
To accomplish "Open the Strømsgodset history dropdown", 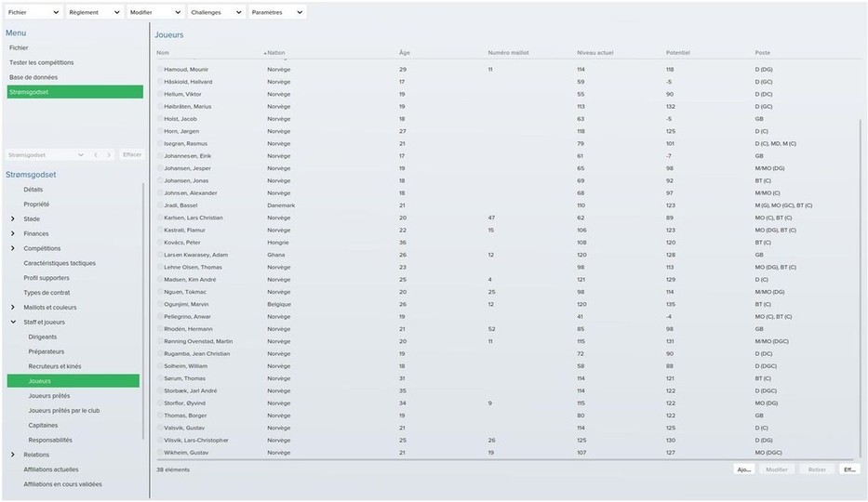I will (82, 154).
